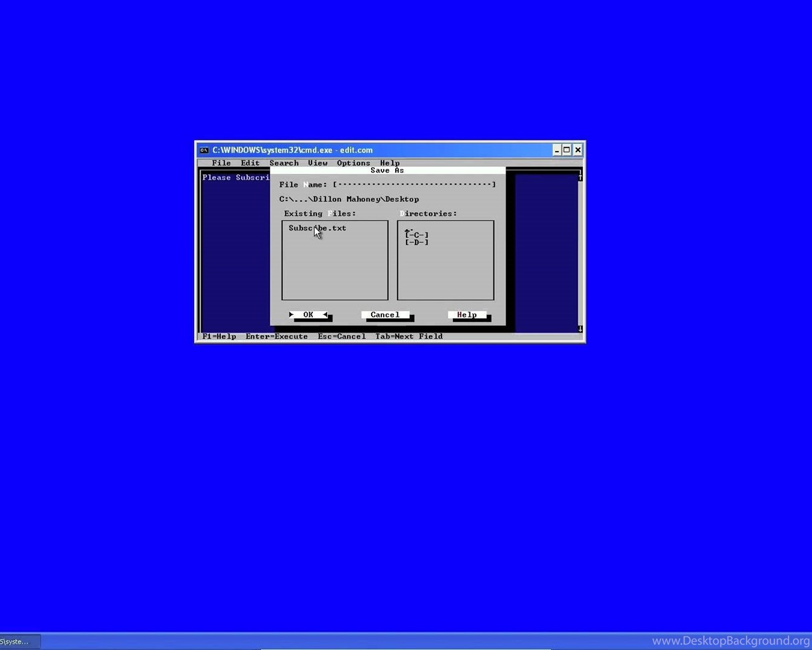
Task: Click the Enter=Execute status bar text
Action: (x=277, y=336)
